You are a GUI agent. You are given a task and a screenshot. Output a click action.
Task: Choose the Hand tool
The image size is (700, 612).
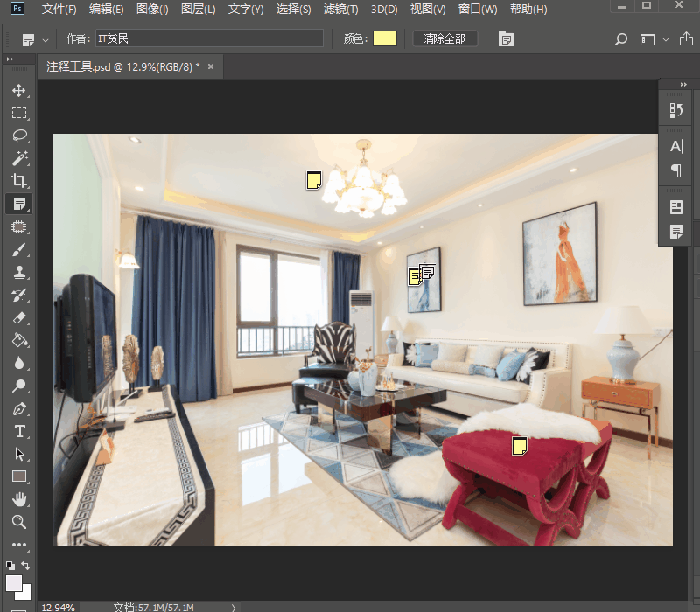19,499
